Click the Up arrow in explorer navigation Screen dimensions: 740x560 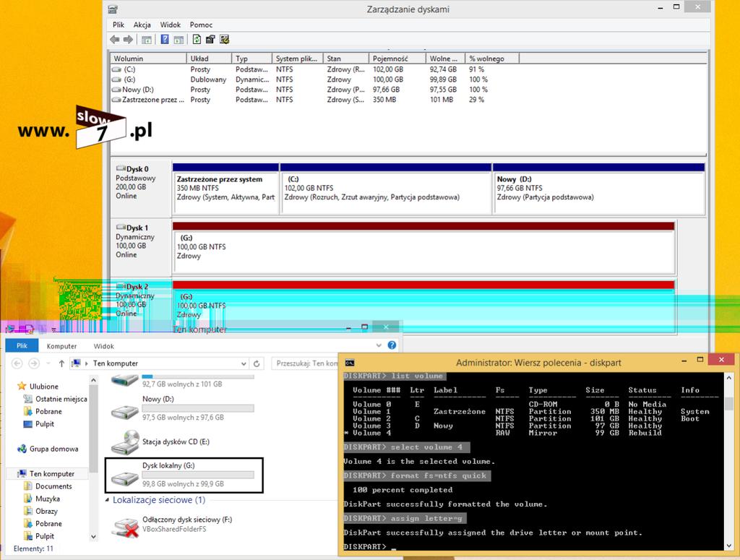coord(61,363)
